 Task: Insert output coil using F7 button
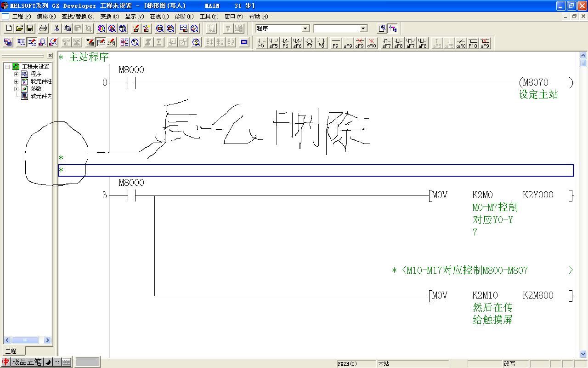click(309, 43)
